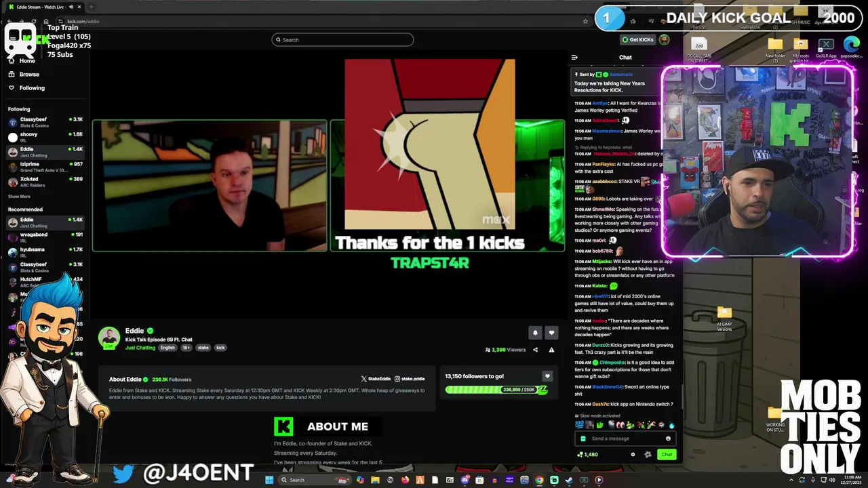The image size is (868, 488).
Task: Select the 18+ tag
Action: (186, 348)
